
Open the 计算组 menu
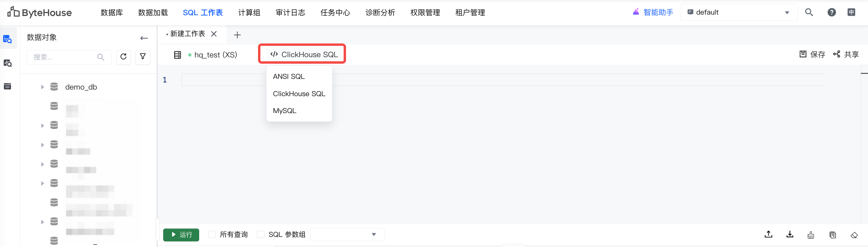coord(249,12)
